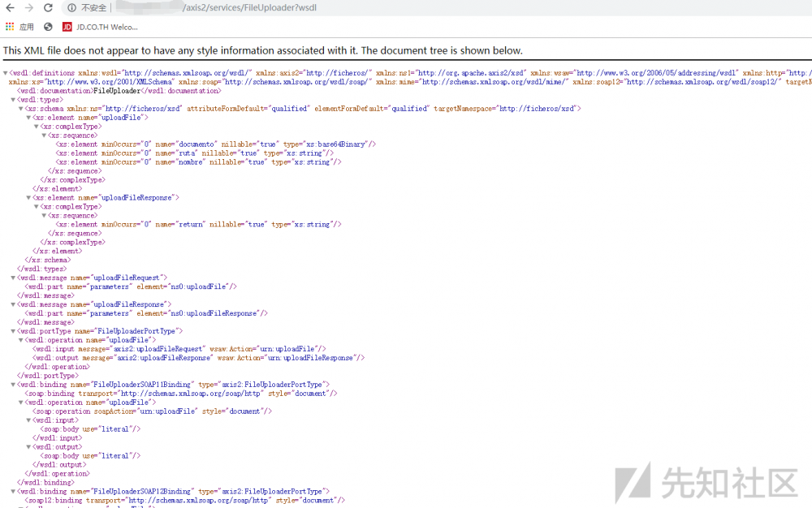The height and width of the screenshot is (508, 812).
Task: Select the element name="documento" base64Binary line
Action: (216, 144)
